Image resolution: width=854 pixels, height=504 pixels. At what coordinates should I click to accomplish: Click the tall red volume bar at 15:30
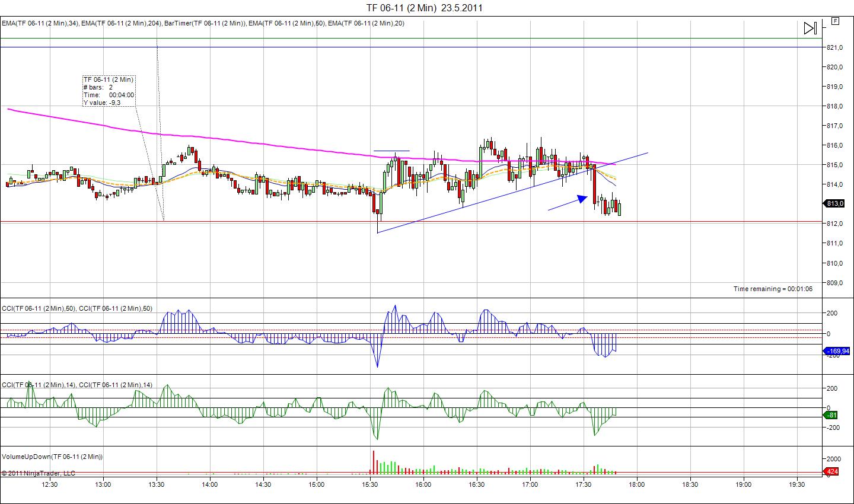pyautogui.click(x=374, y=462)
